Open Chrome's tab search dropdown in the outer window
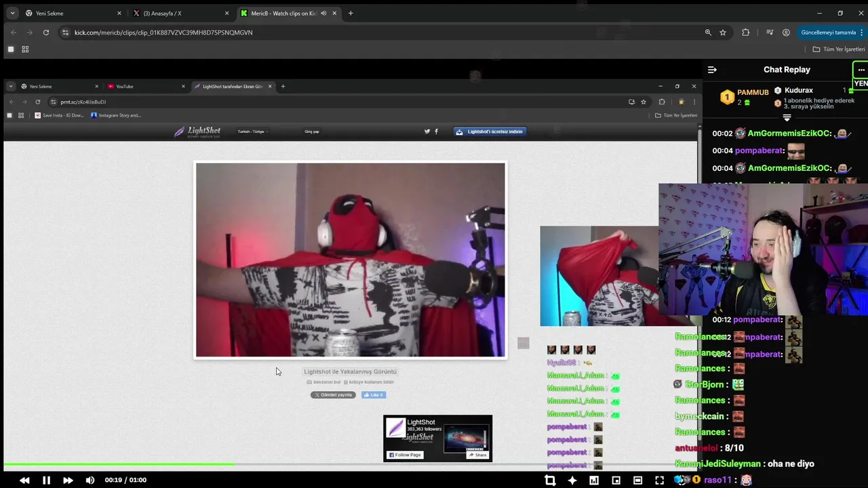The image size is (868, 488). click(x=12, y=13)
